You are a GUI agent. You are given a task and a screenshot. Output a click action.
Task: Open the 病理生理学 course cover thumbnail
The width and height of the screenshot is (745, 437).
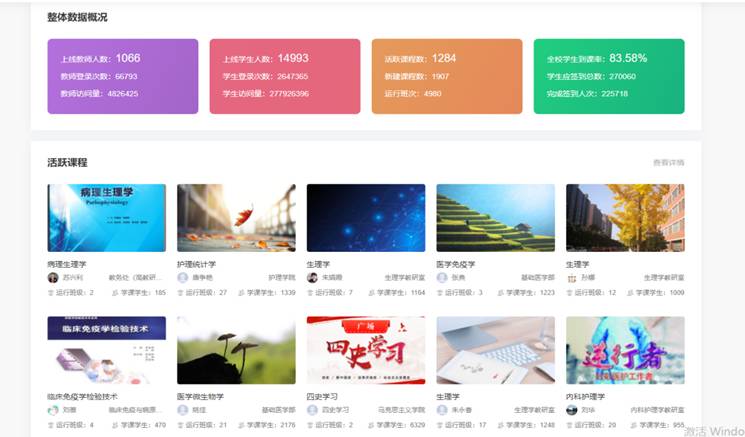pyautogui.click(x=107, y=217)
